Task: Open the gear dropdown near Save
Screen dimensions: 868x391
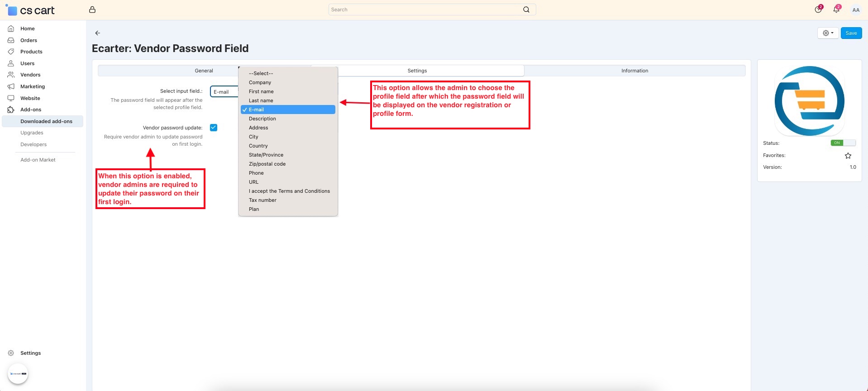Action: click(x=828, y=33)
